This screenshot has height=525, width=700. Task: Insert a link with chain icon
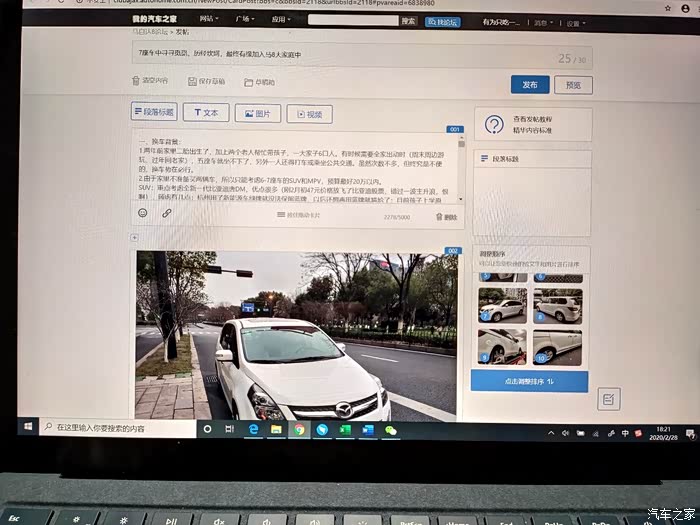coord(167,213)
